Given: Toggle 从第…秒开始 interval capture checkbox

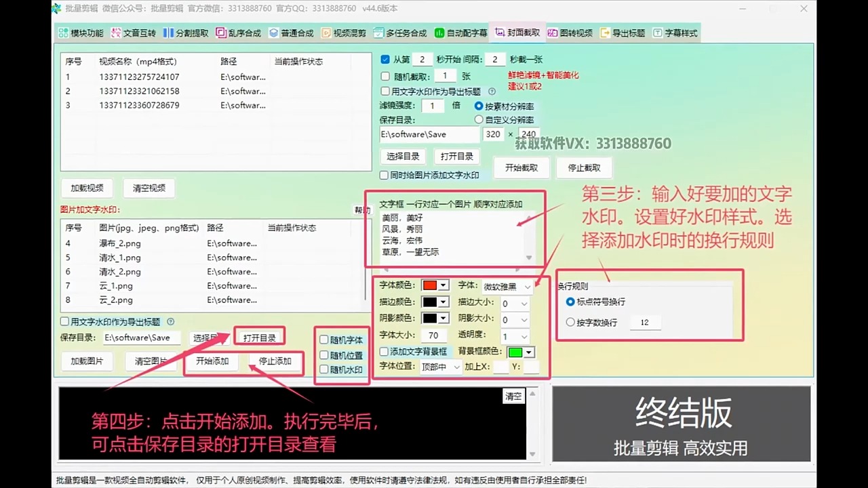Looking at the screenshot, I should click(385, 60).
